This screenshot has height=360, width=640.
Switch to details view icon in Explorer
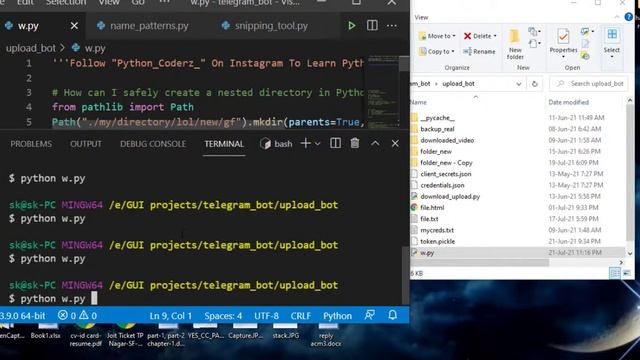point(614,273)
